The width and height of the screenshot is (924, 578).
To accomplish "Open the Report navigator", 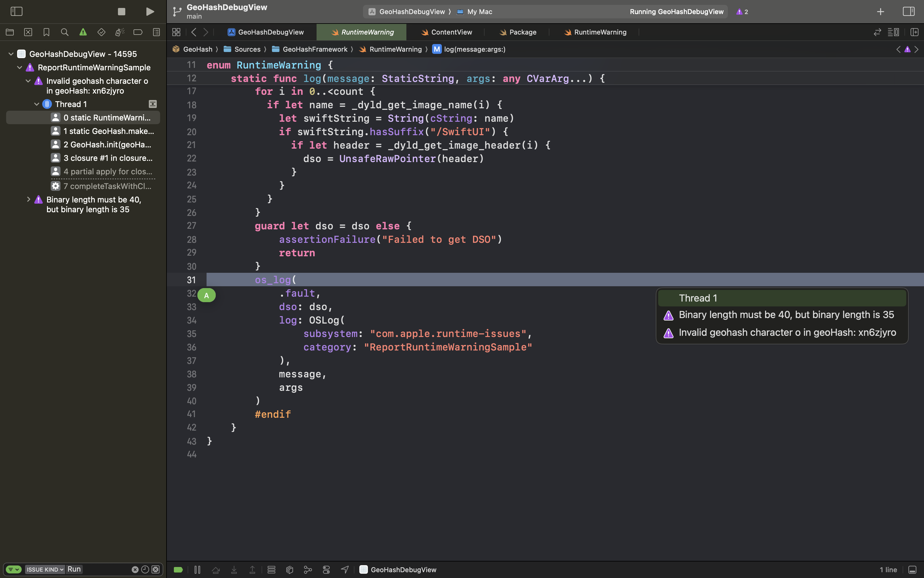I will coord(156,32).
